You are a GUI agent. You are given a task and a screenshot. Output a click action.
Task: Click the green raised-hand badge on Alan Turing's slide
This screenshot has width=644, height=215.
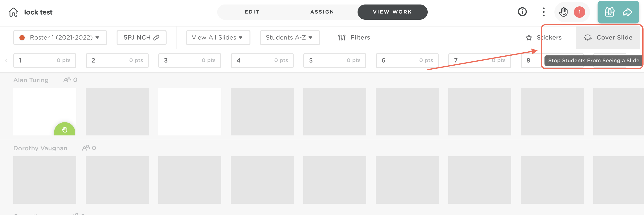point(65,129)
